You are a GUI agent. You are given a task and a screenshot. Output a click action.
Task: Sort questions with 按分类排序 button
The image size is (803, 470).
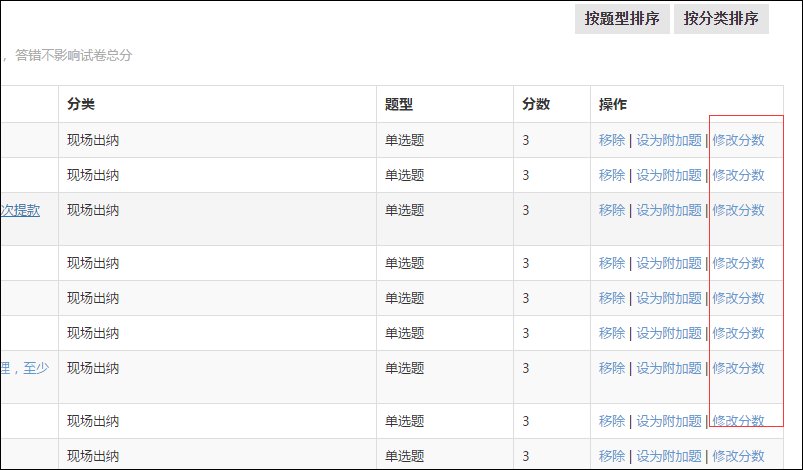[721, 19]
